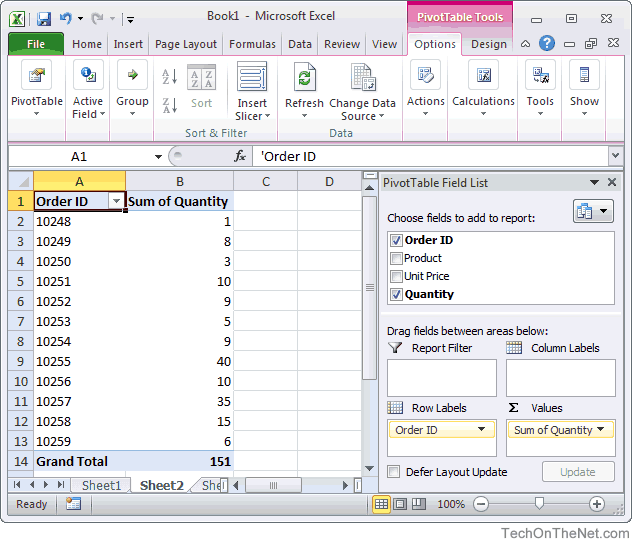Open the PivotTable options icon in ribbon
Image resolution: width=632 pixels, height=548 pixels.
36,75
